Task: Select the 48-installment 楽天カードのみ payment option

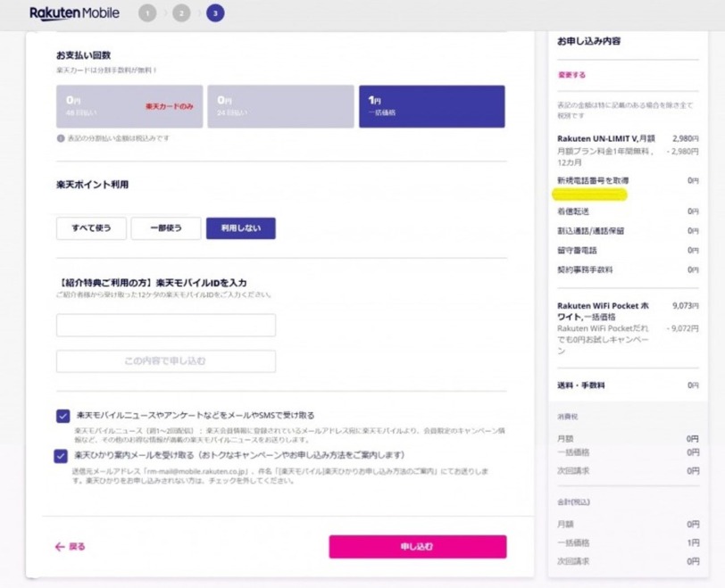Action: (x=129, y=106)
